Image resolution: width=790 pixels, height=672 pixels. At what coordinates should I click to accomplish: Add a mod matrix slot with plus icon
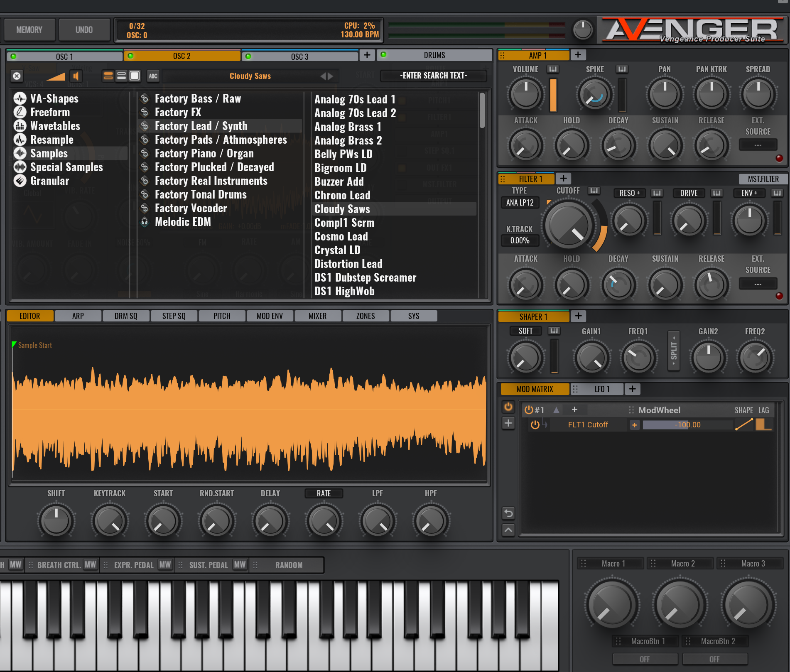click(508, 423)
